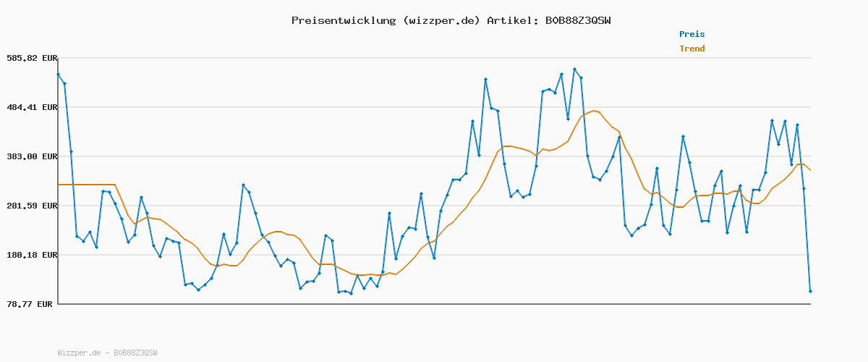Click the "Preis" legend label
This screenshot has height=362, width=868.
point(692,34)
